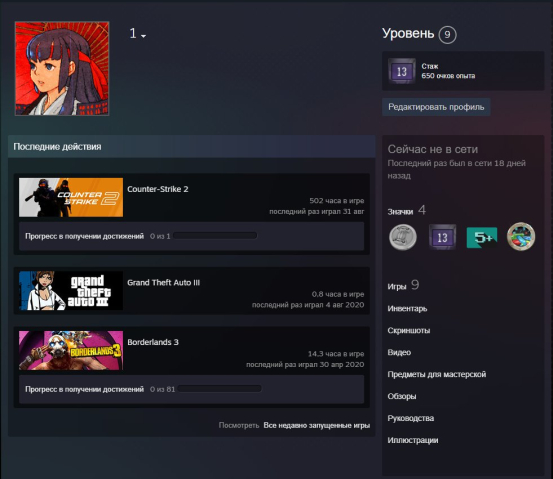Open the Игры 9 games list
Image resolution: width=553 pixels, height=479 pixels.
click(x=403, y=285)
